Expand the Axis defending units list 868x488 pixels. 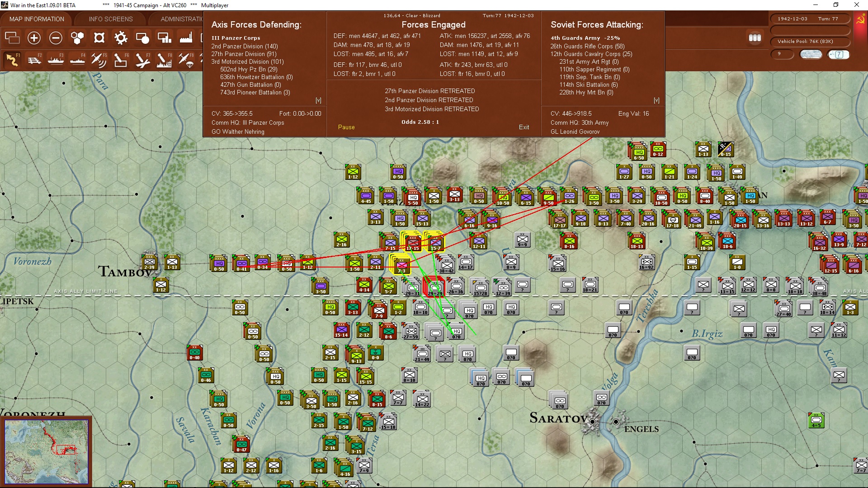[318, 100]
